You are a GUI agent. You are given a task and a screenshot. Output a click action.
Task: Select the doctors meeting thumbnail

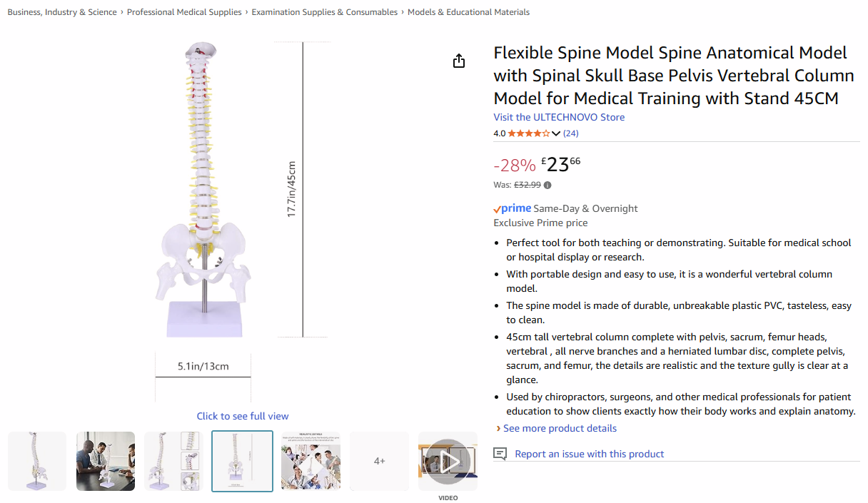coord(106,461)
